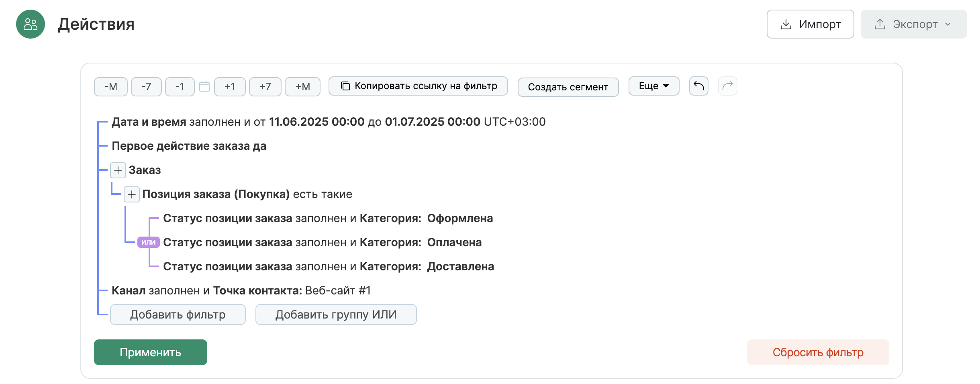Select the Дата и время filter condition
This screenshot has width=980, height=384.
pyautogui.click(x=329, y=122)
